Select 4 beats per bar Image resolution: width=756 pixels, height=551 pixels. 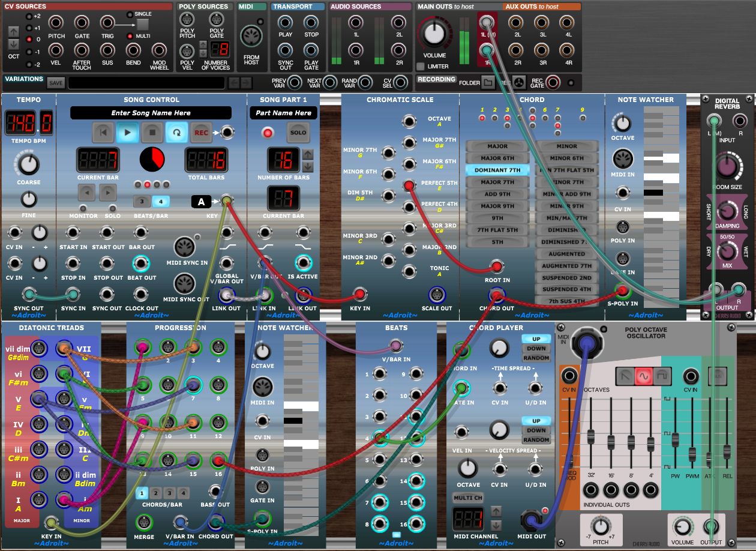click(160, 201)
